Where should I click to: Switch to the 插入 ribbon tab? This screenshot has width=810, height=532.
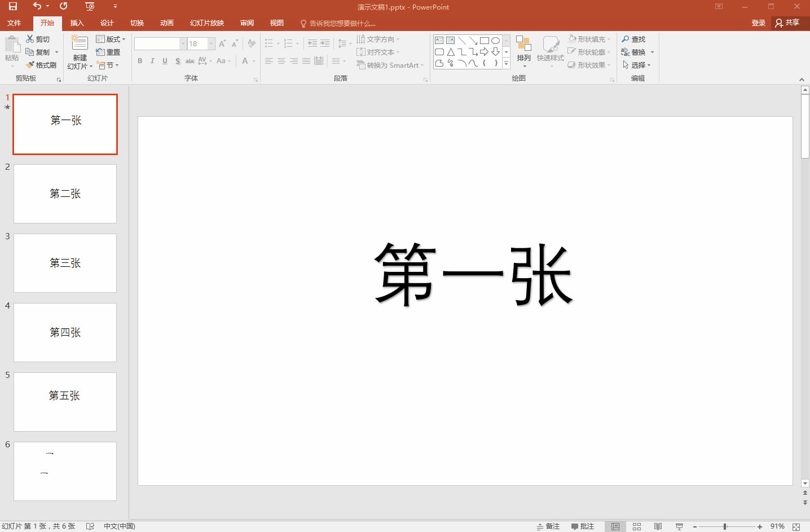[x=77, y=23]
